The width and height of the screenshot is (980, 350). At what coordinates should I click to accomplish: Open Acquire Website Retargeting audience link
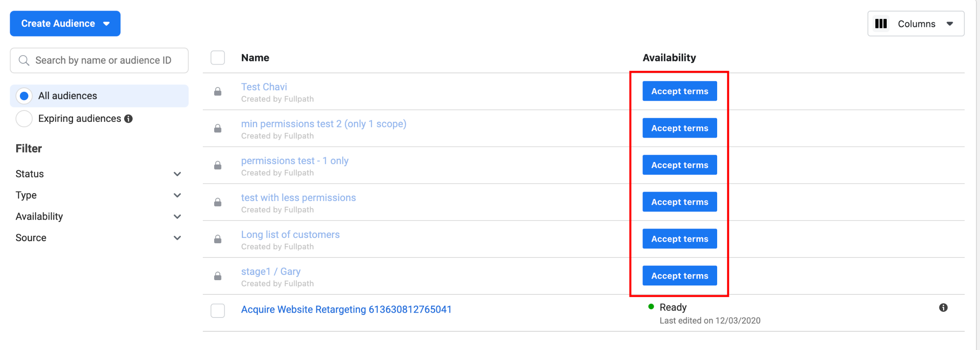coord(346,309)
